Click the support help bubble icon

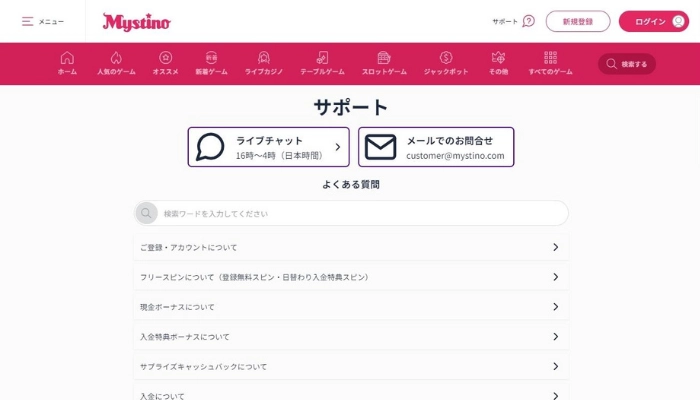point(528,21)
